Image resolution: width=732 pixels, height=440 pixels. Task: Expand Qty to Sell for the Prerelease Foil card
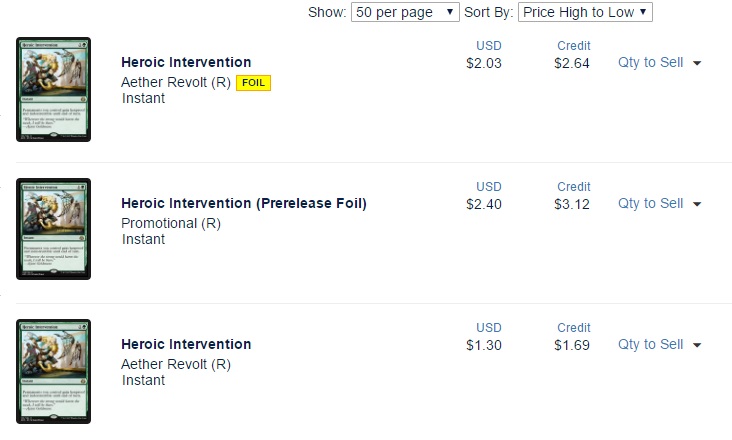pos(659,203)
